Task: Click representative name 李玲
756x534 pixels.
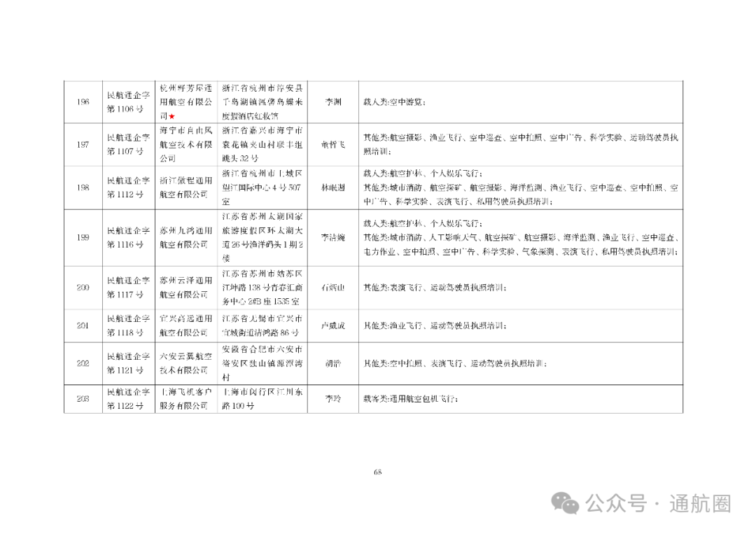Action: click(x=333, y=398)
